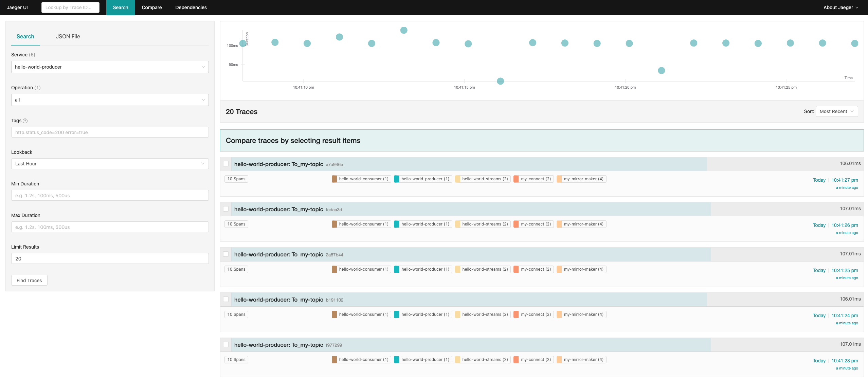Open trace 2a87b44 title link
The image size is (868, 379).
click(x=278, y=254)
